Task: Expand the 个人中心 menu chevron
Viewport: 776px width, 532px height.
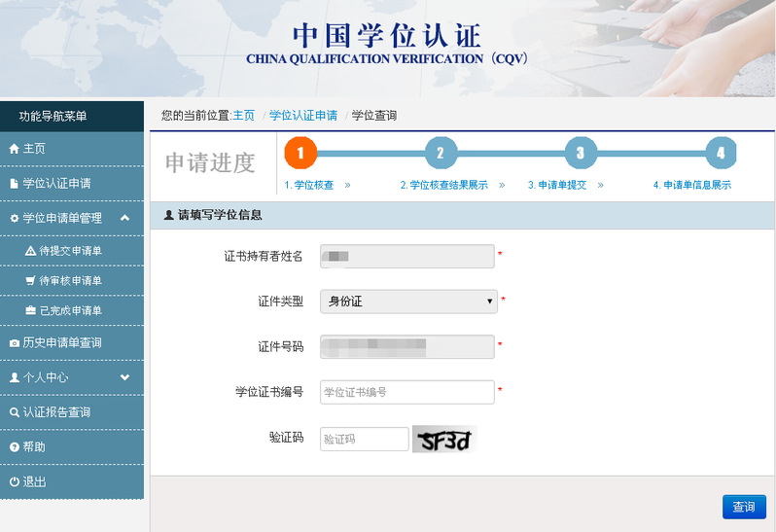Action: [x=124, y=377]
